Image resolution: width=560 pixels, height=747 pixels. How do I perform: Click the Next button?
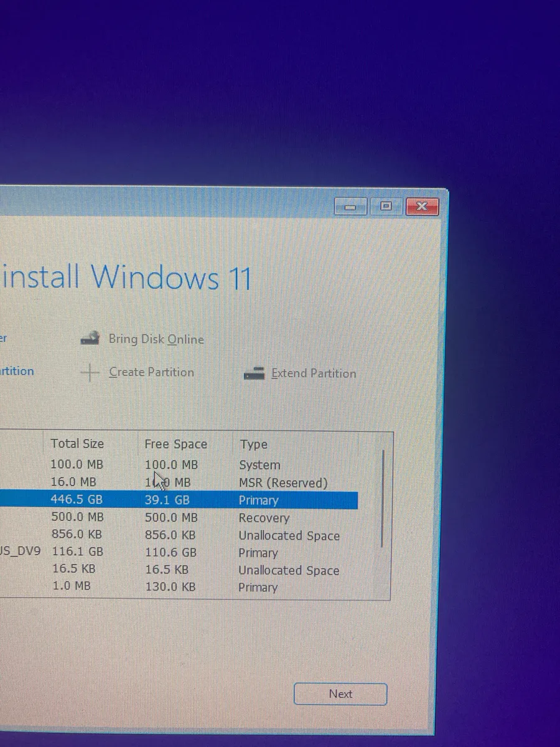point(340,693)
